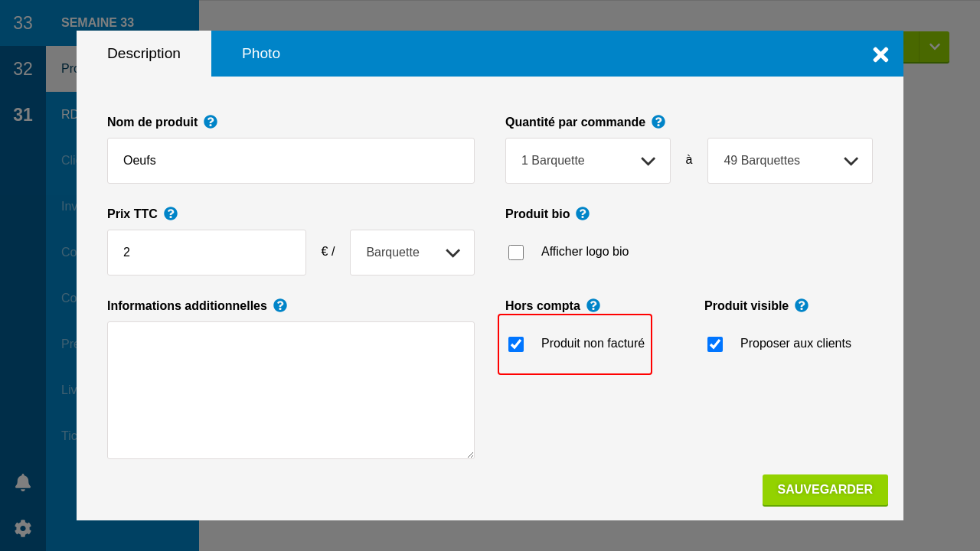Uncheck the Produit non facturé checkbox
This screenshot has height=551, width=980.
coord(516,344)
